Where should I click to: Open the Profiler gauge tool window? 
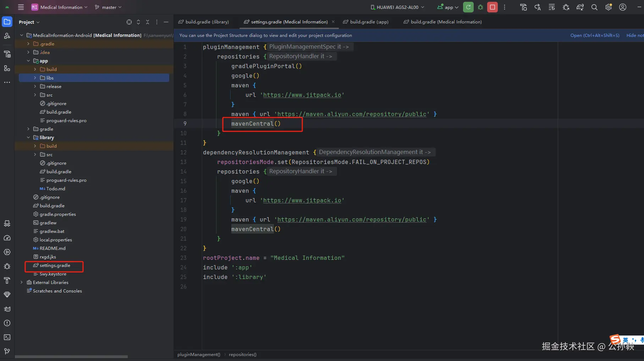7,238
